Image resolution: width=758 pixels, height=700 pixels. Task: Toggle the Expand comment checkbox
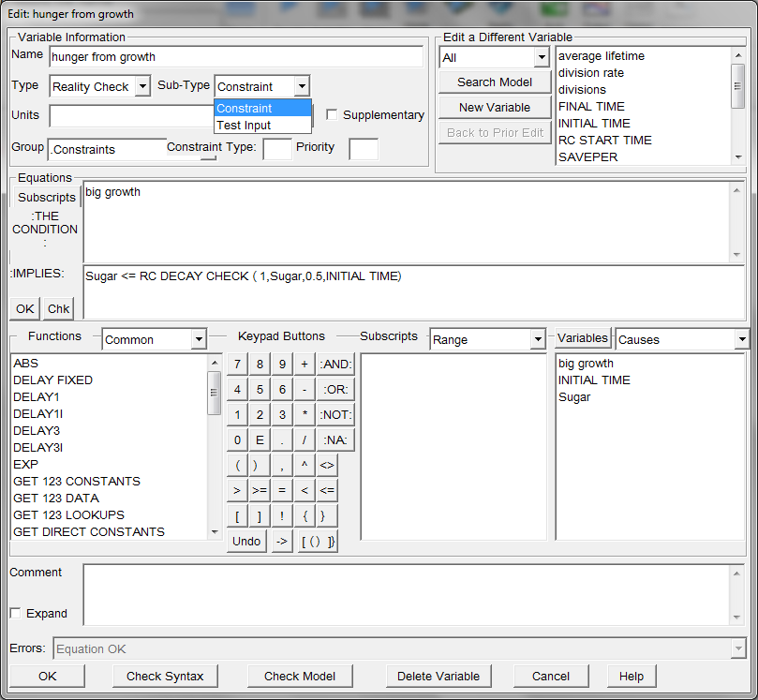[x=15, y=614]
